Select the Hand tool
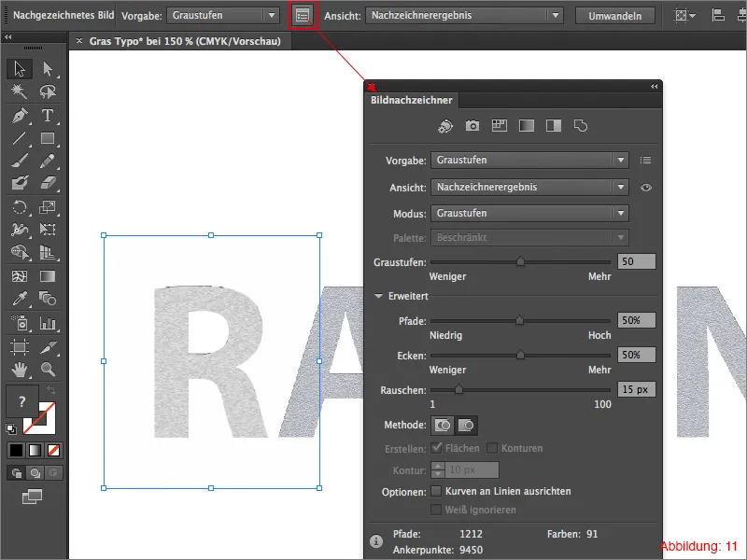 click(20, 370)
